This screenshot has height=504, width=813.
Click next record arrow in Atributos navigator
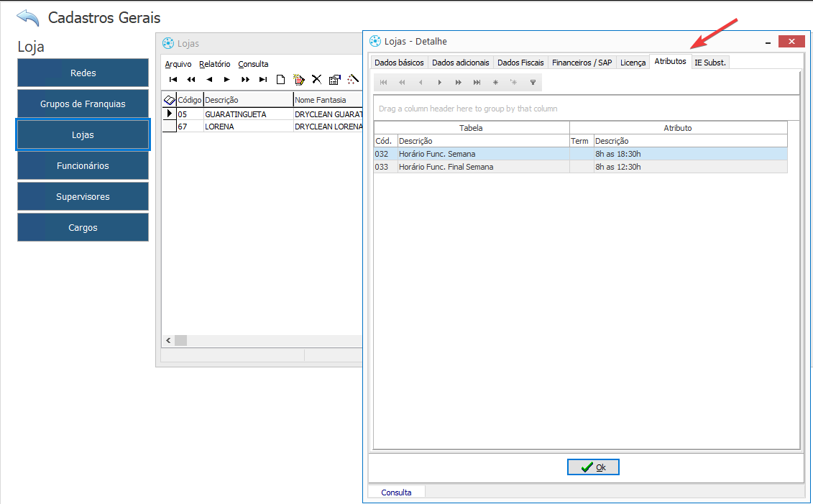440,83
